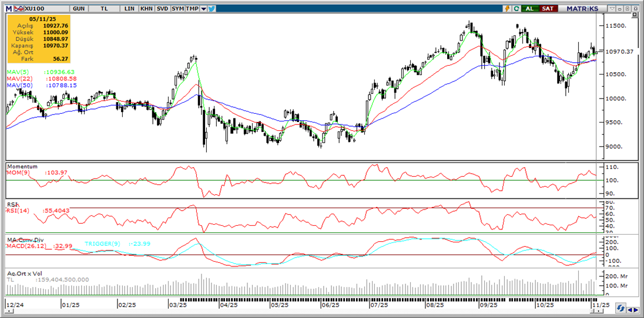Click the Matriks M logo icon
This screenshot has height=318, width=644.
(8, 9)
